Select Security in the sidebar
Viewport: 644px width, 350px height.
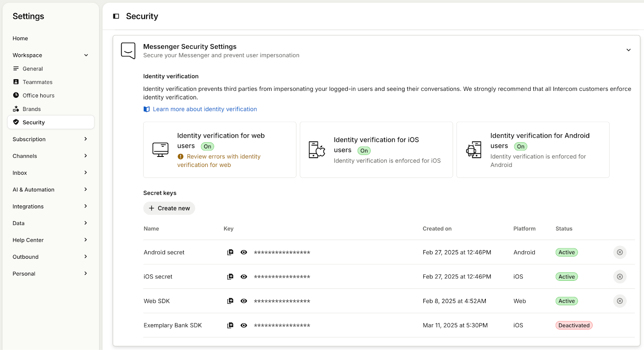pyautogui.click(x=51, y=122)
